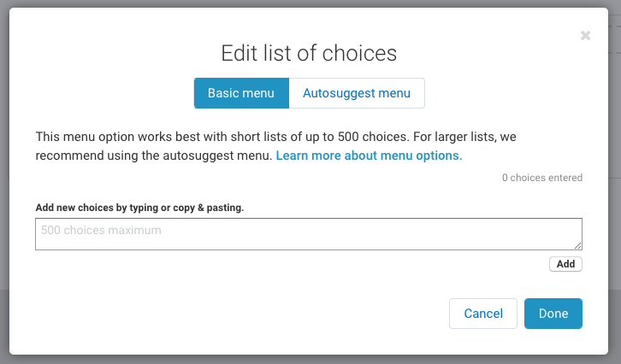Switch to the Basic menu tab
Viewport: 621px width, 364px height.
(241, 93)
